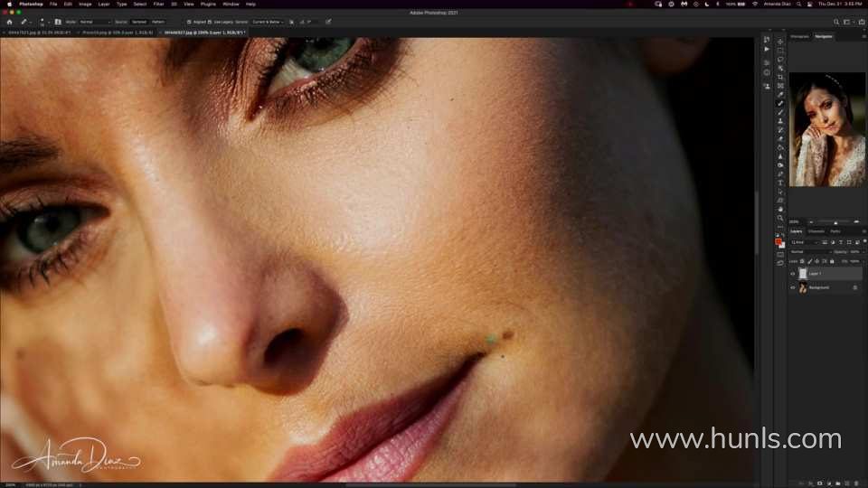Toggle lock transparent pixels

(x=802, y=261)
